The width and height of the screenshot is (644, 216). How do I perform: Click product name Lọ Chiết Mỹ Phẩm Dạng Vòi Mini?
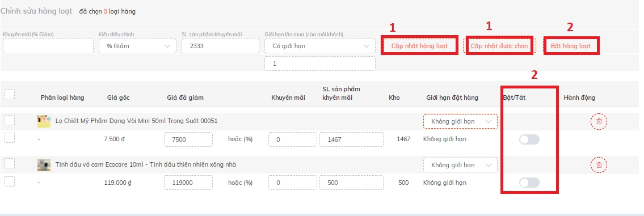136,121
